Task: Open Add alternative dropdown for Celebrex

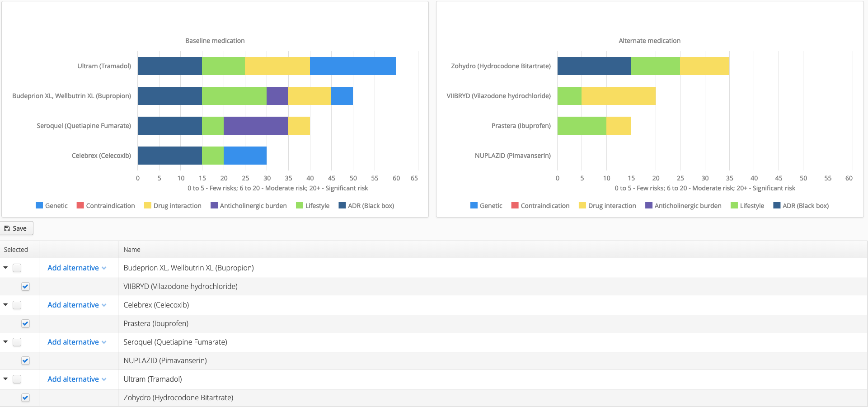Action: (77, 305)
